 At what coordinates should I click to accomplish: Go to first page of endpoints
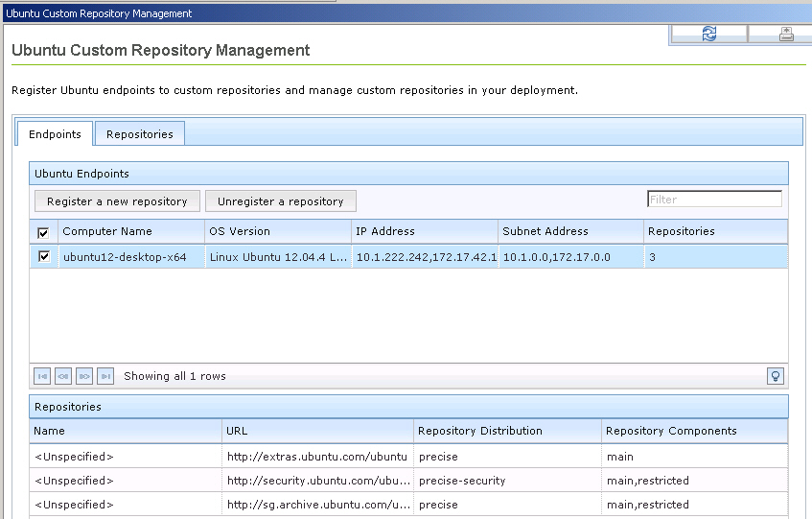[42, 376]
